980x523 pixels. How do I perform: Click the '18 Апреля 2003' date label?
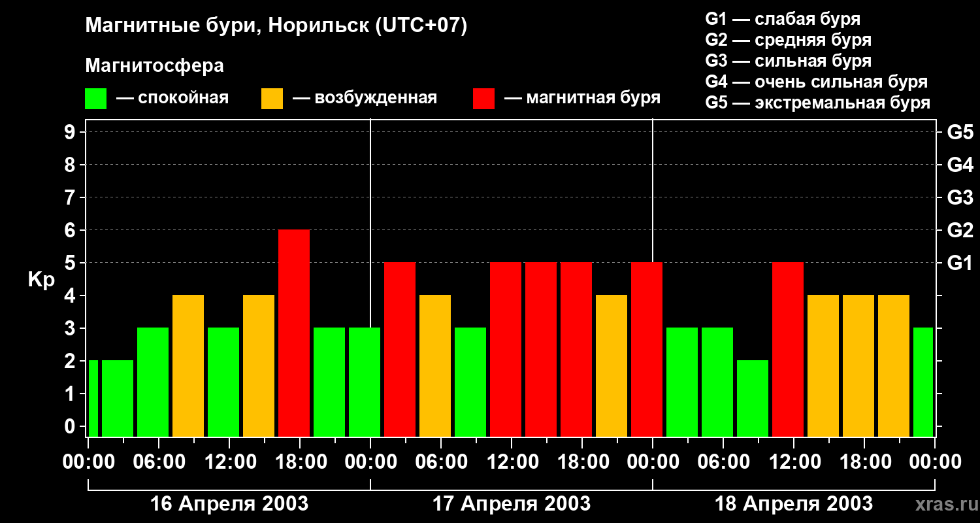(x=794, y=503)
